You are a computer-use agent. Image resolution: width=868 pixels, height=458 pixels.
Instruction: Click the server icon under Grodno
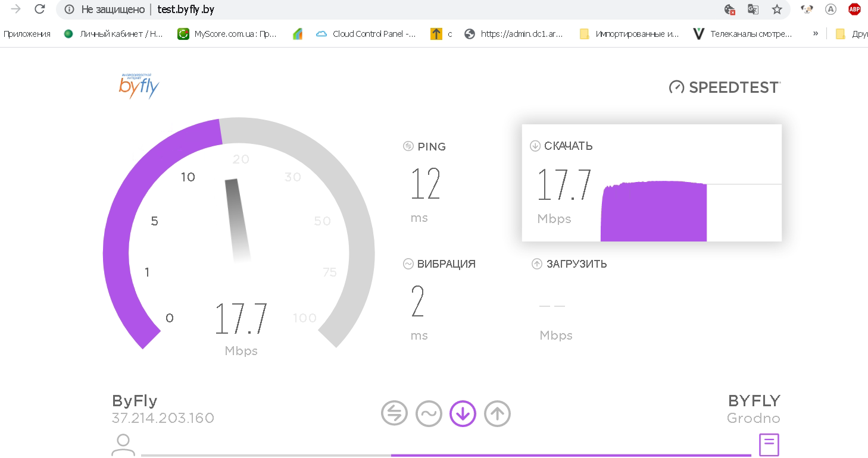(x=769, y=444)
